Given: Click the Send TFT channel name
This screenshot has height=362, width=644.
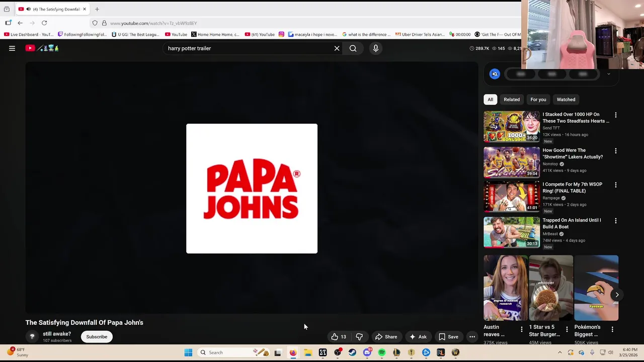Looking at the screenshot, I should pyautogui.click(x=551, y=128).
